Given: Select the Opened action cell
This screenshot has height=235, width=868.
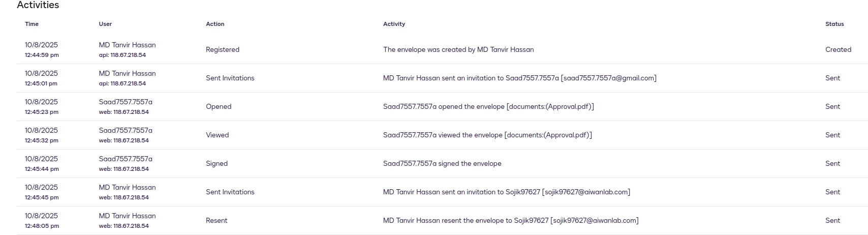Looking at the screenshot, I should 219,106.
